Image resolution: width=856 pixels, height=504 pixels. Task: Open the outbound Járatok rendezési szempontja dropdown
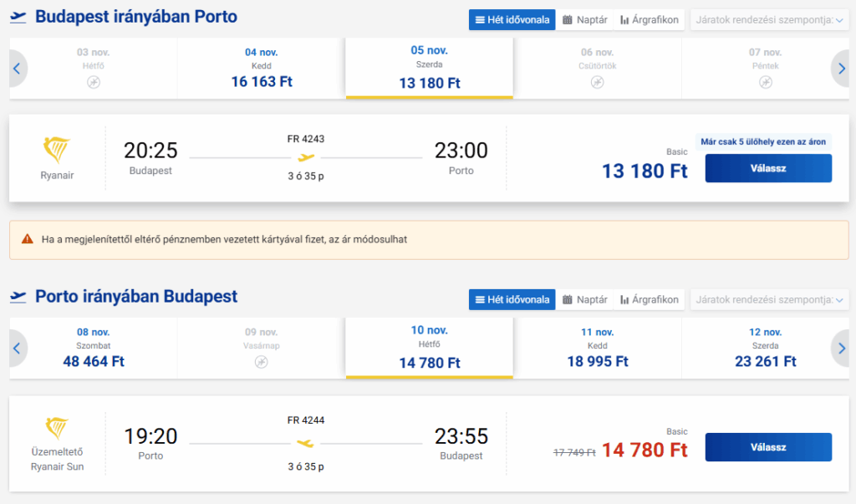pyautogui.click(x=769, y=19)
